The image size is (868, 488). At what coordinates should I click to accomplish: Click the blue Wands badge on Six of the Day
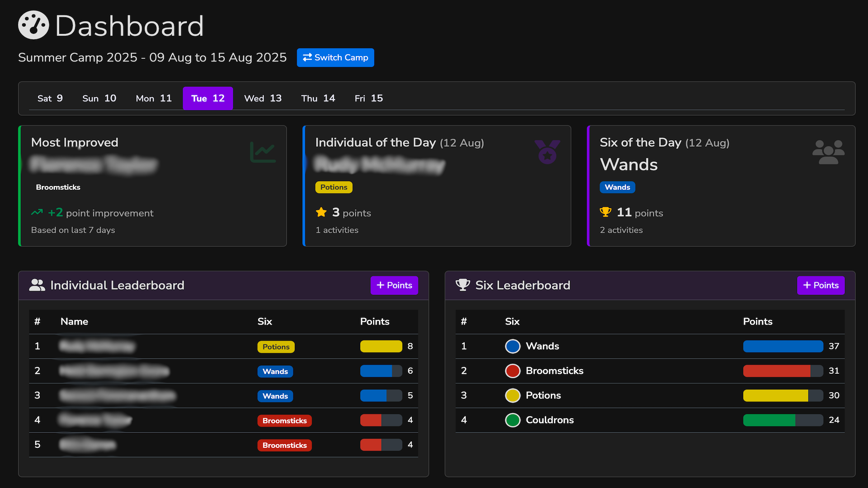click(617, 187)
